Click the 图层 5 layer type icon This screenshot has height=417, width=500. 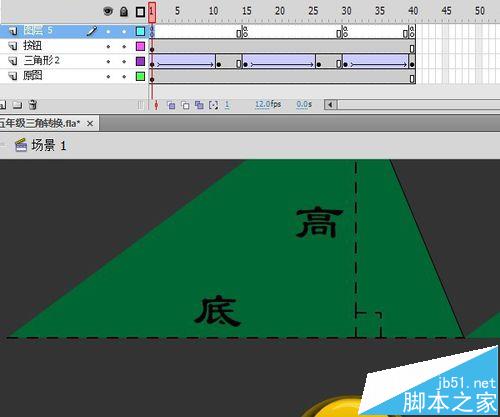click(x=13, y=31)
